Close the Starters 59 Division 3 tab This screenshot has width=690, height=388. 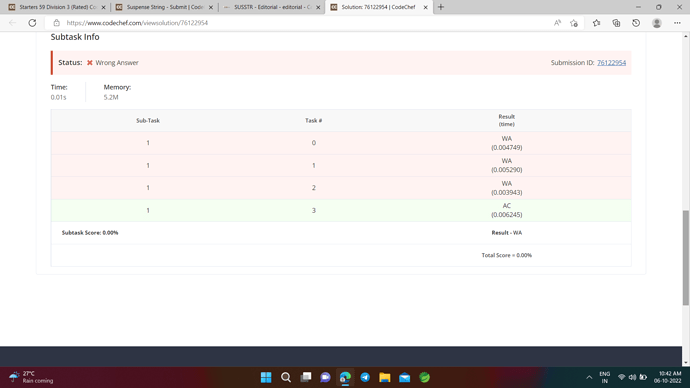tap(103, 7)
